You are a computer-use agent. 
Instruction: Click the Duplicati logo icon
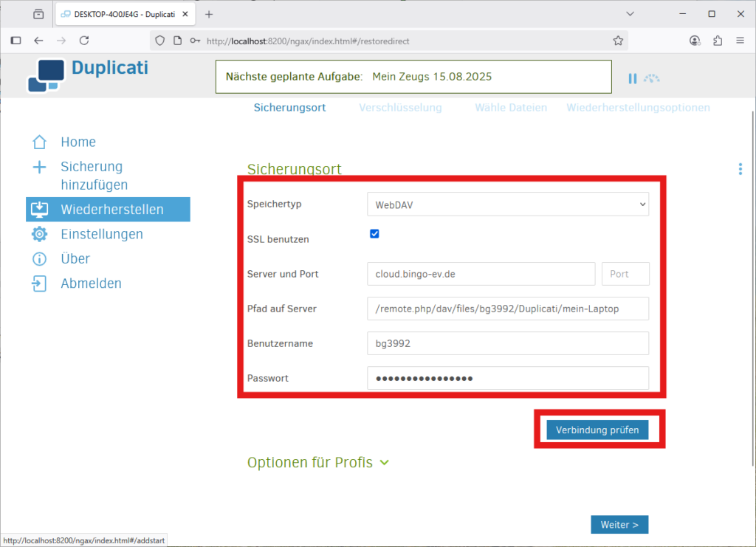(x=46, y=75)
